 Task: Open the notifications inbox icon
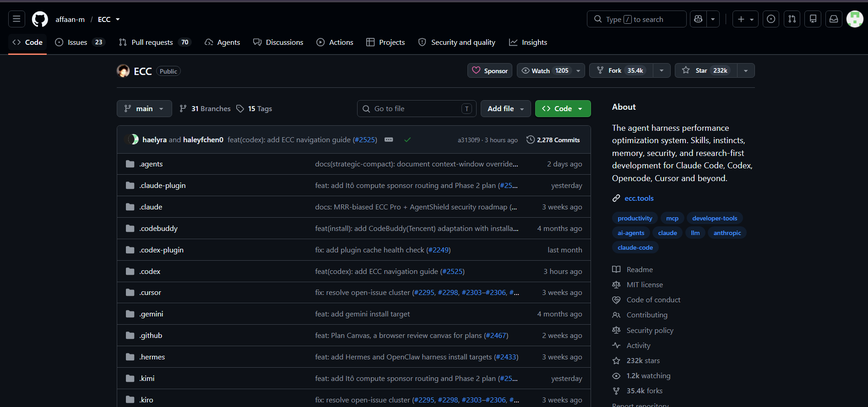[x=834, y=19]
